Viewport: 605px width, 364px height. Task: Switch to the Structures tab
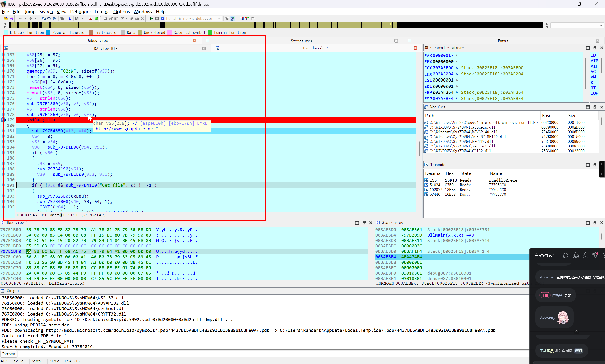(301, 41)
